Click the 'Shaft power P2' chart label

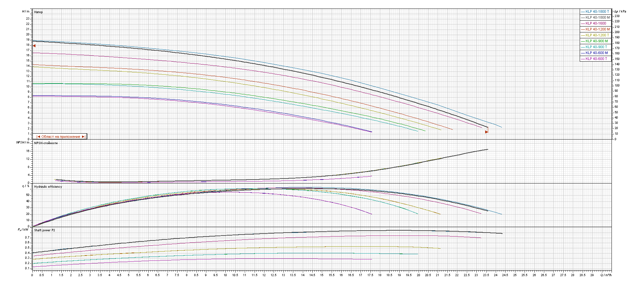coord(45,230)
